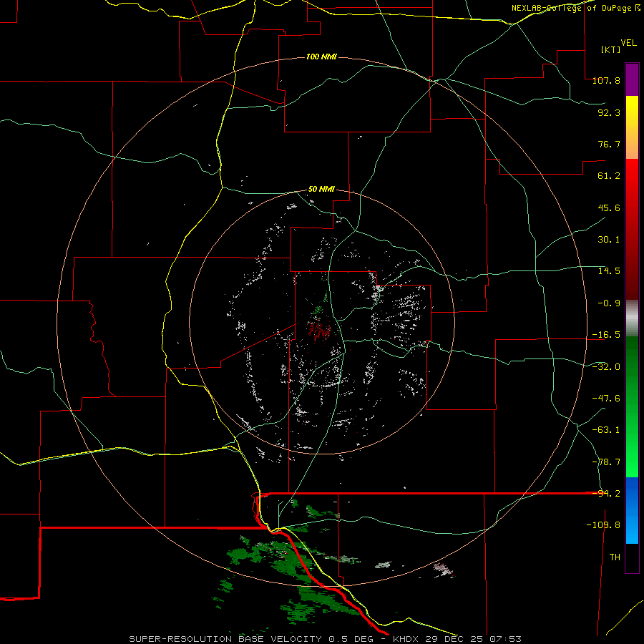Select the -16.5 velocity scale label

[x=606, y=335]
